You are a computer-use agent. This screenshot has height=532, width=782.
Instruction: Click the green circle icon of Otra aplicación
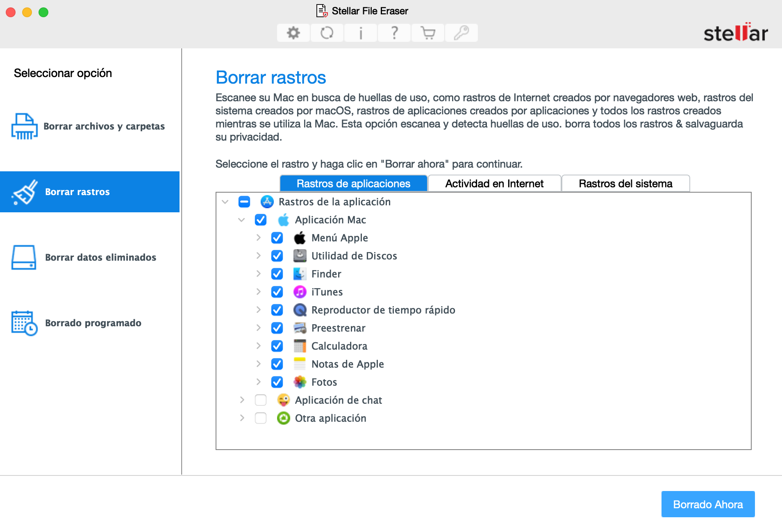284,418
